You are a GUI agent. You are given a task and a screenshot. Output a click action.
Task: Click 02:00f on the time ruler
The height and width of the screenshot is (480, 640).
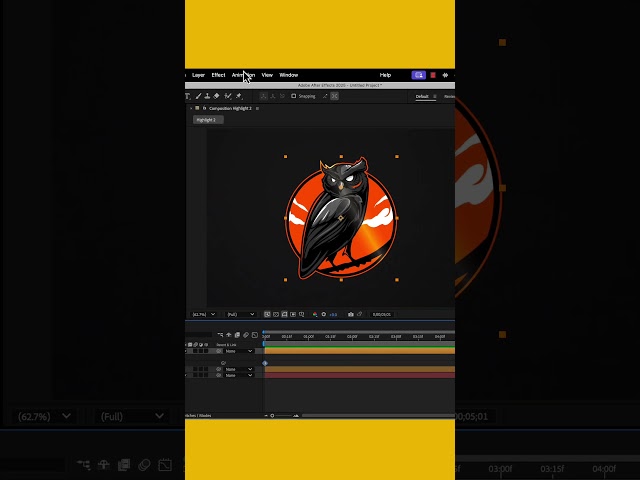tap(352, 337)
